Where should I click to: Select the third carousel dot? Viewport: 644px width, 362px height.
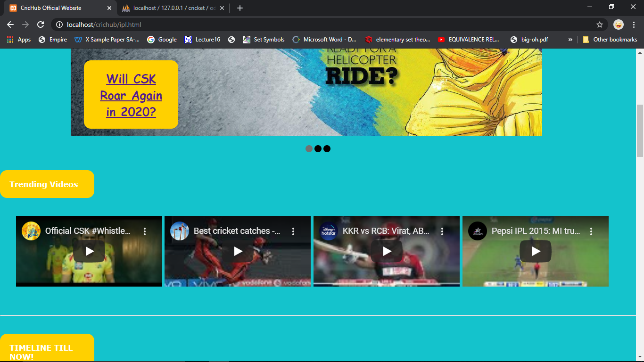pyautogui.click(x=327, y=149)
